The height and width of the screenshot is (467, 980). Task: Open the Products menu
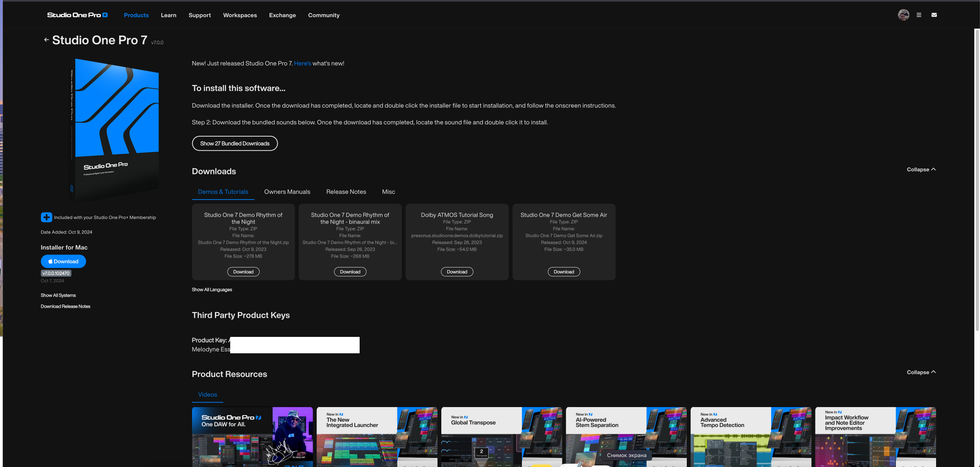click(x=136, y=15)
